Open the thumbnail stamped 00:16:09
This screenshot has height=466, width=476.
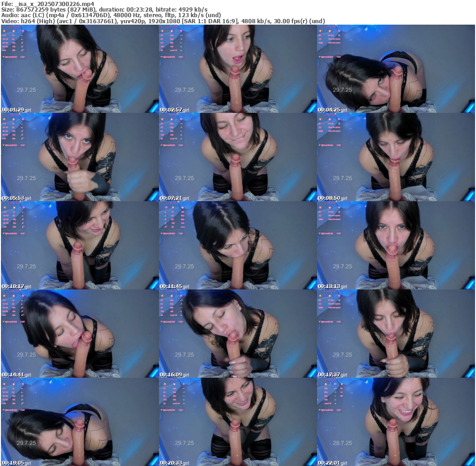[238, 334]
